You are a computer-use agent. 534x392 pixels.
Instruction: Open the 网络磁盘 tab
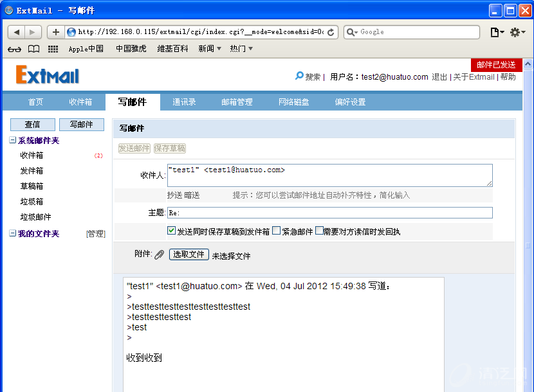coord(293,102)
